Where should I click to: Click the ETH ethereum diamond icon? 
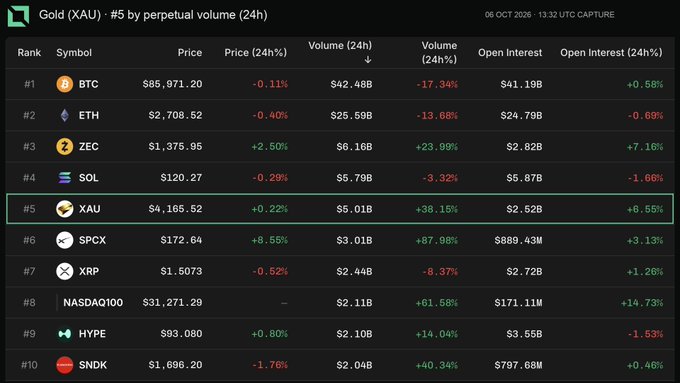point(65,115)
